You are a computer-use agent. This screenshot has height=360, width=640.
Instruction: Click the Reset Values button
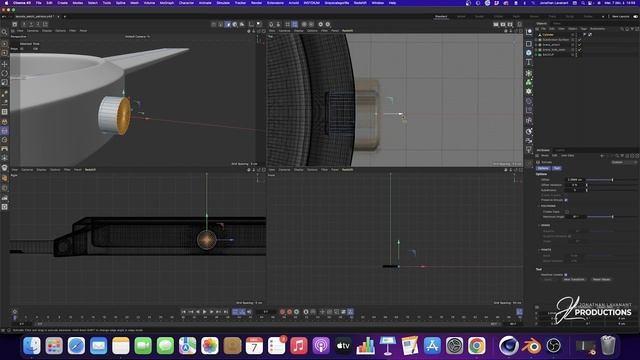pyautogui.click(x=601, y=280)
